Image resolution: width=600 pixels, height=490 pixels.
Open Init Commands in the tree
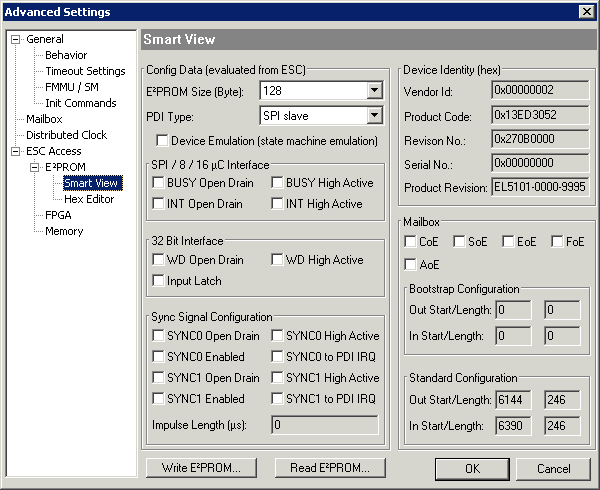81,103
